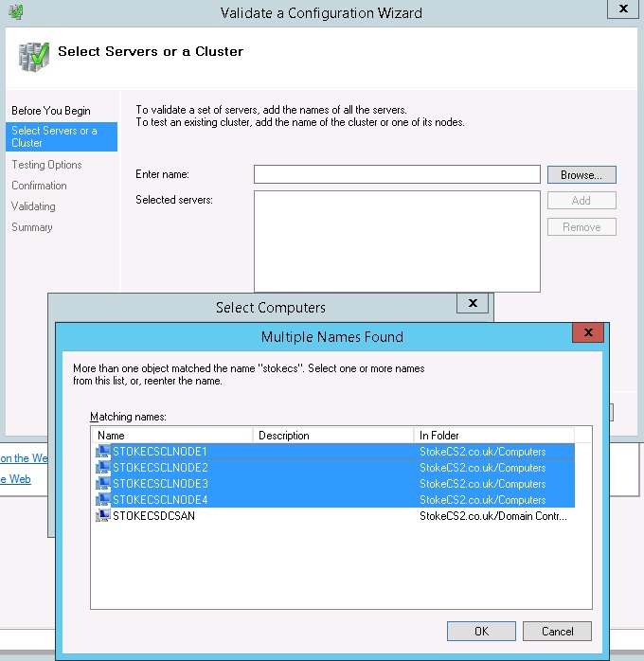The width and height of the screenshot is (644, 661).
Task: Click the Add button in wizard
Action: coord(581,200)
